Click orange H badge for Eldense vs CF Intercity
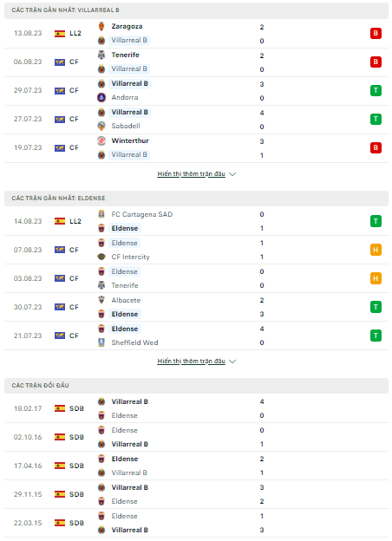 [376, 250]
